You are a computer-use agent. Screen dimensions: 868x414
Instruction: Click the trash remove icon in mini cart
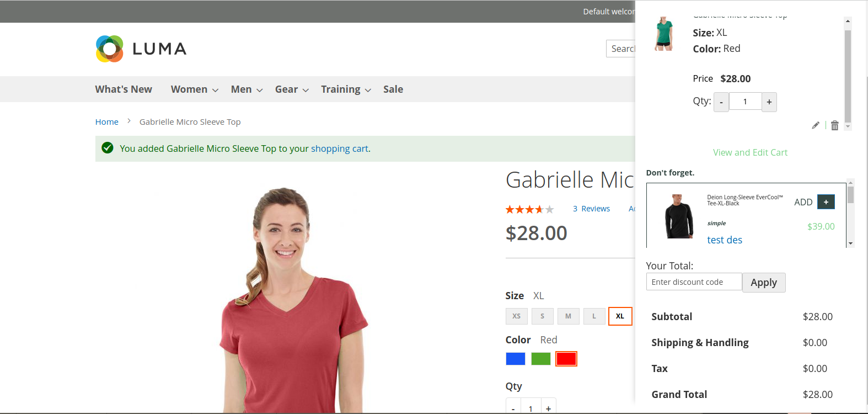[835, 125]
